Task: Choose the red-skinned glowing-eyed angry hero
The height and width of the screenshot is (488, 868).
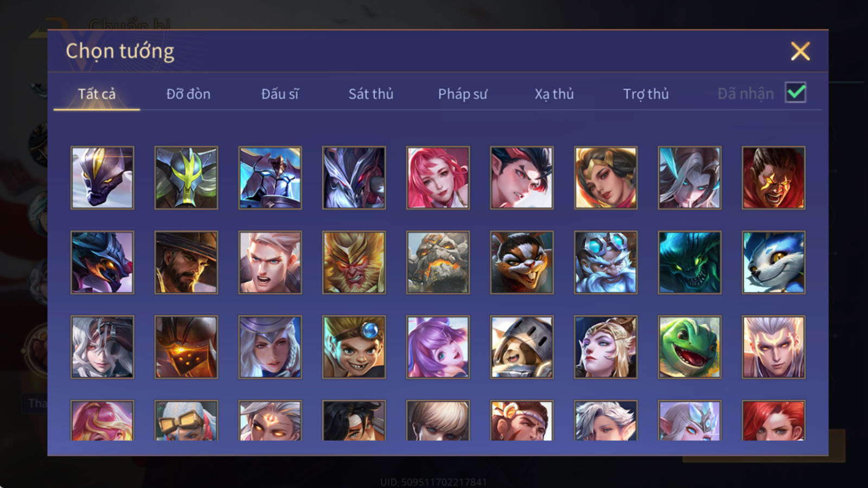Action: [x=774, y=178]
